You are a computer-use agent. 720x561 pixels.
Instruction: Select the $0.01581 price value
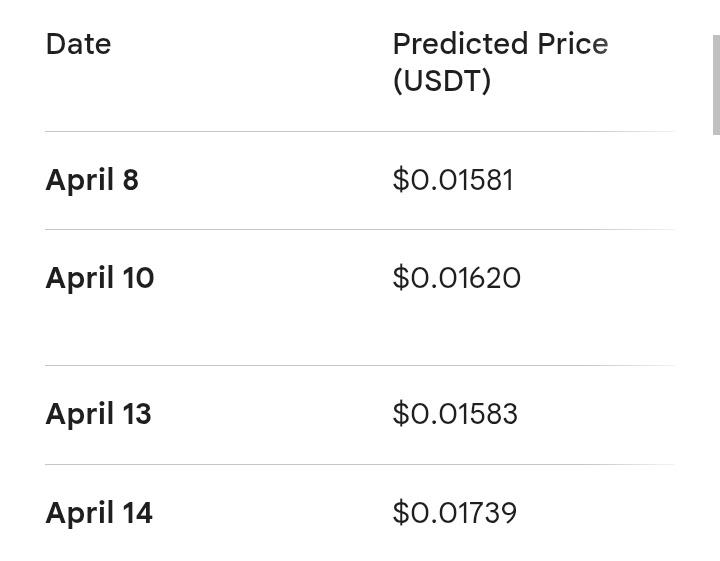coord(453,180)
